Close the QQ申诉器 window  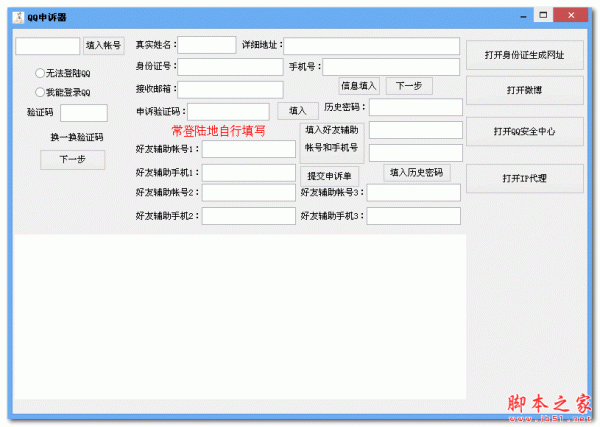(x=571, y=15)
